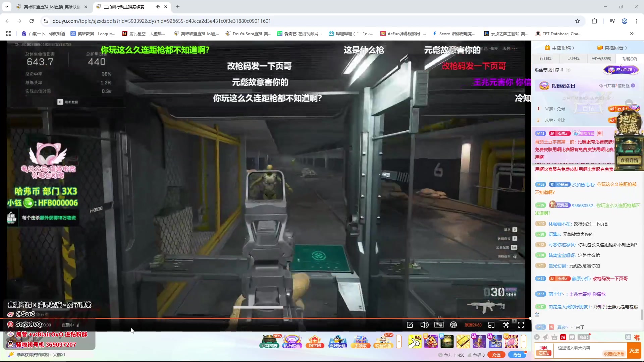Expand the activity icons list arrow
This screenshot has width=644, height=362.
[399, 342]
